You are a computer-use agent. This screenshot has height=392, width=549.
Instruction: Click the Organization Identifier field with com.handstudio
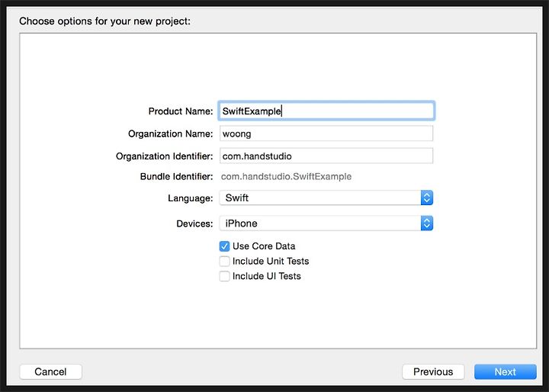326,156
